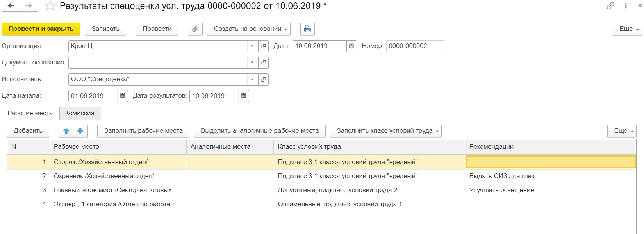Viewport: 644px width, 234px height.
Task: Expand the Организация dropdown list
Action: (252, 46)
